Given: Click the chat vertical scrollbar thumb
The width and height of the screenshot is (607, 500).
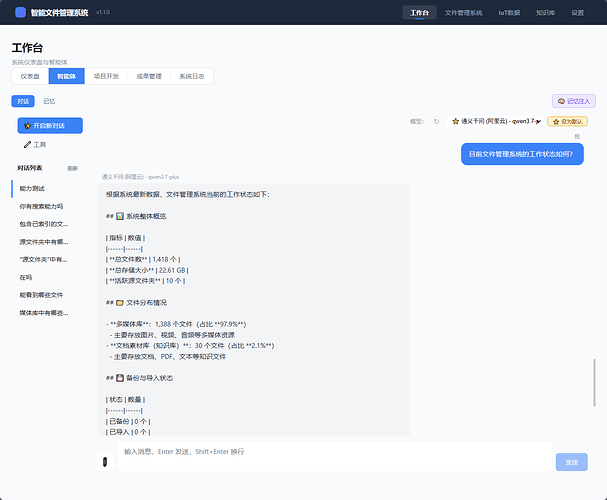Looking at the screenshot, I should click(594, 383).
